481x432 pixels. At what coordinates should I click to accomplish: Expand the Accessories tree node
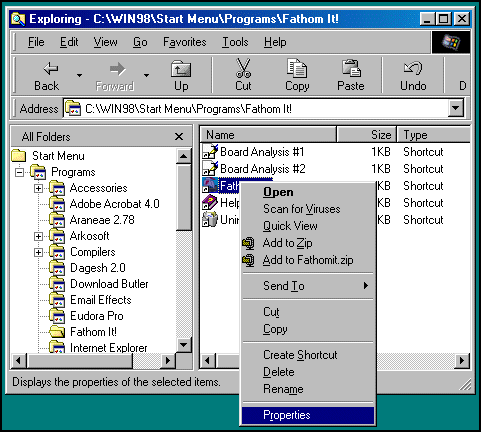(x=38, y=188)
